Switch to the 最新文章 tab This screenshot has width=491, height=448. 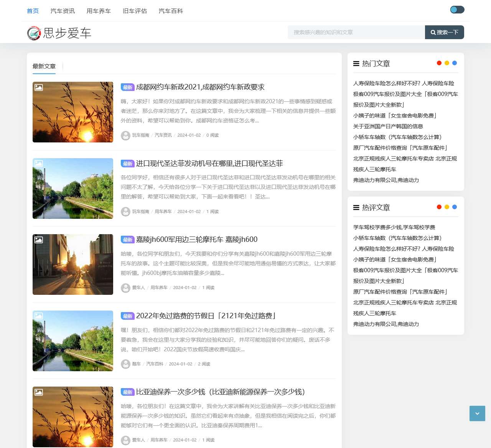click(x=44, y=66)
